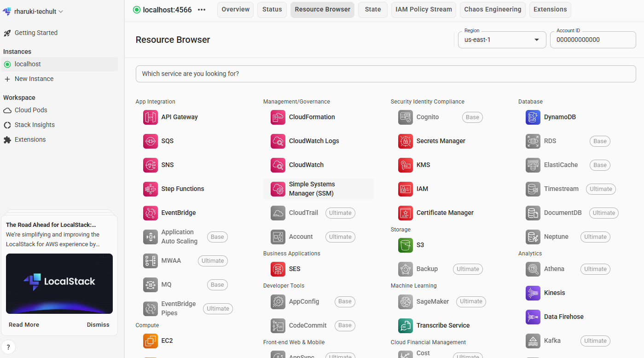
Task: Switch to the Chaos Engineering tab
Action: coord(493,10)
